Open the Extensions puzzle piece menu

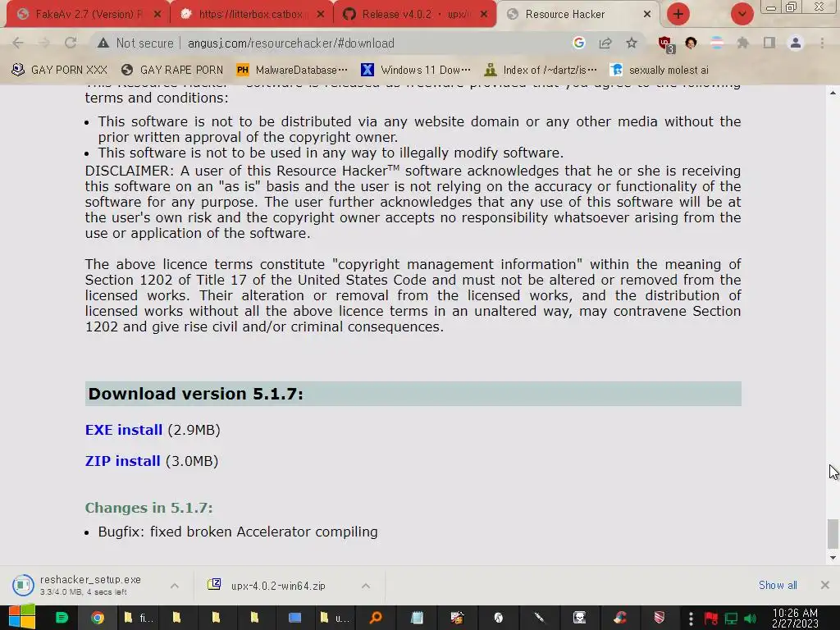coord(743,43)
